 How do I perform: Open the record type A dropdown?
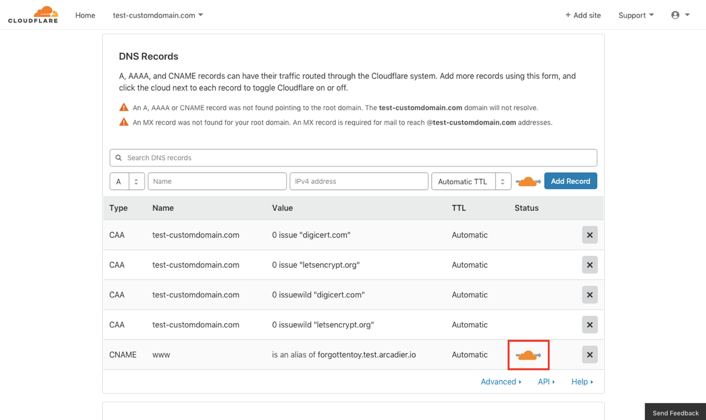[x=127, y=181]
